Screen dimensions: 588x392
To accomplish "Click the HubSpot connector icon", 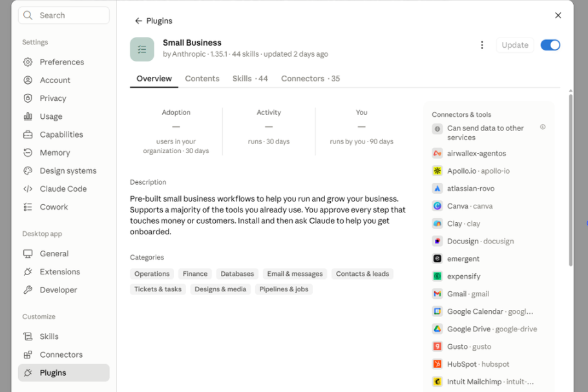I will 437,364.
